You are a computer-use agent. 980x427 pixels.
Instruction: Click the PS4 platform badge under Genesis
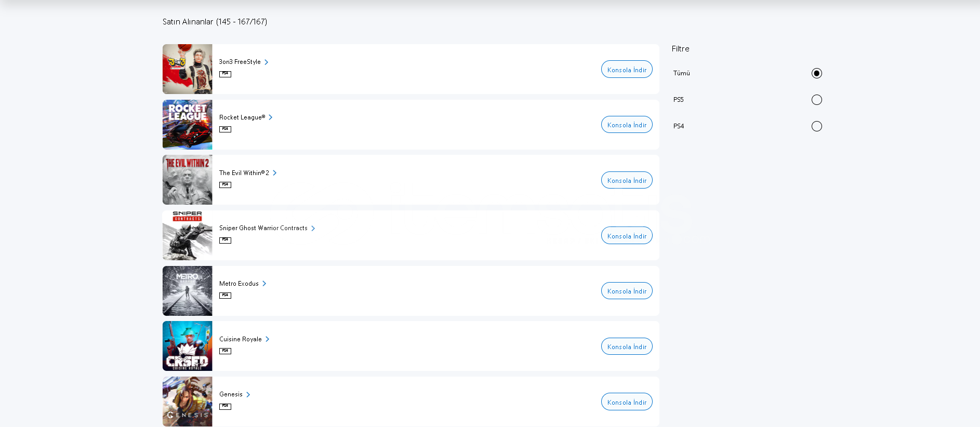click(225, 407)
